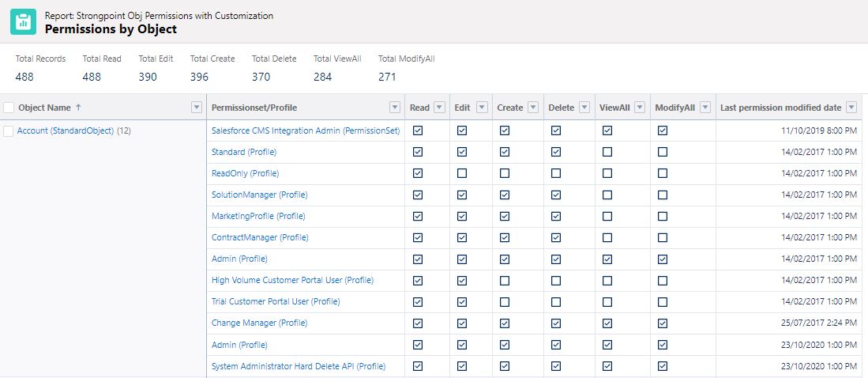Viewport: 868px width, 378px height.
Task: Click date 11/10/2019 8:00 PM
Action: (x=819, y=130)
